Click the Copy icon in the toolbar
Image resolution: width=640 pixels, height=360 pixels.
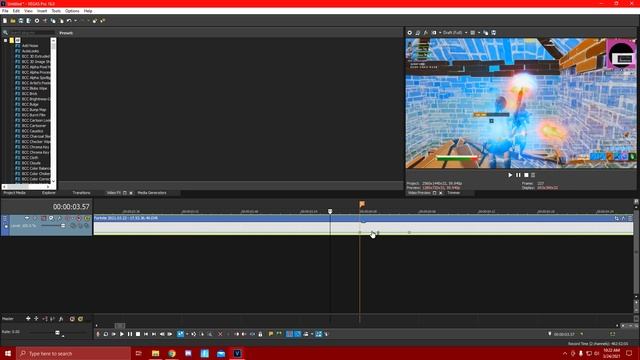point(53,20)
